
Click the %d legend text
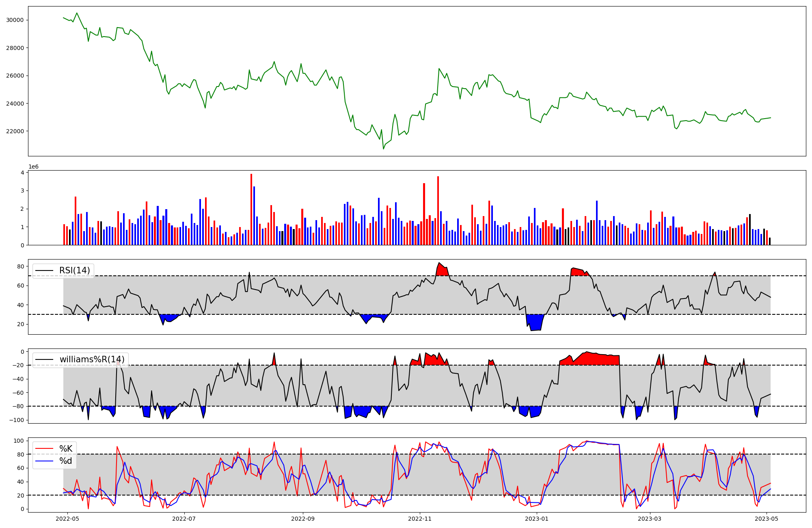coord(66,461)
